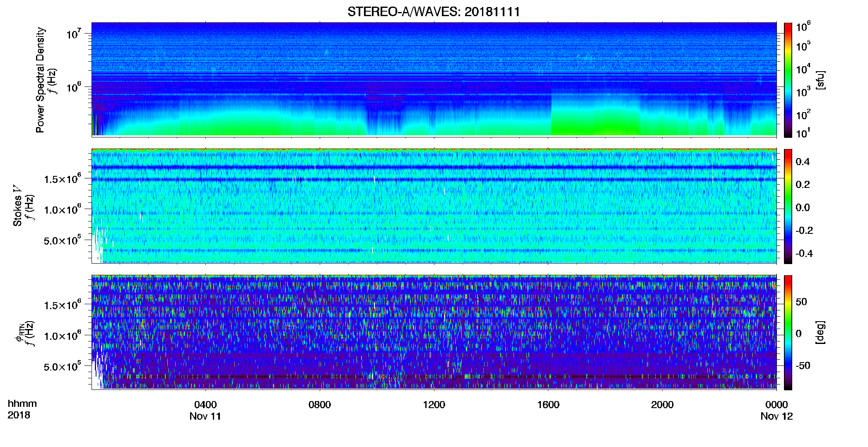Click the plot title STEREO-A/WAVES: 20181111
The height and width of the screenshot is (447, 868).
(434, 12)
